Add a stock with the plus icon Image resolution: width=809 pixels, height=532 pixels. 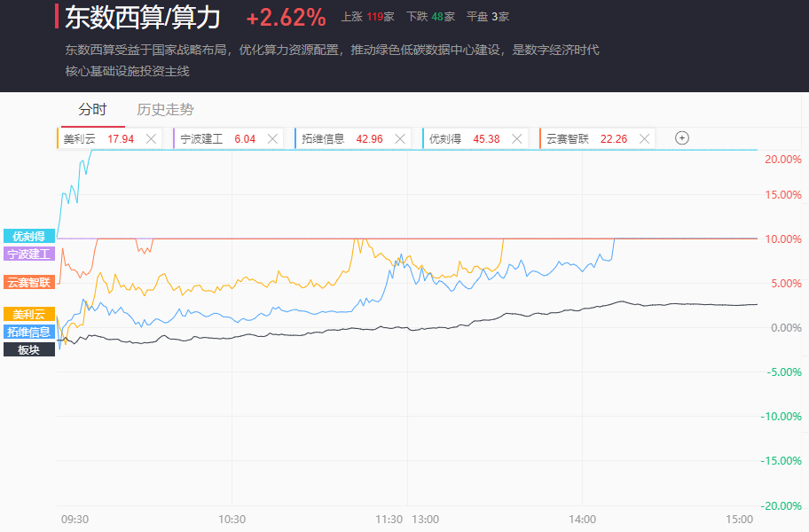(x=682, y=138)
